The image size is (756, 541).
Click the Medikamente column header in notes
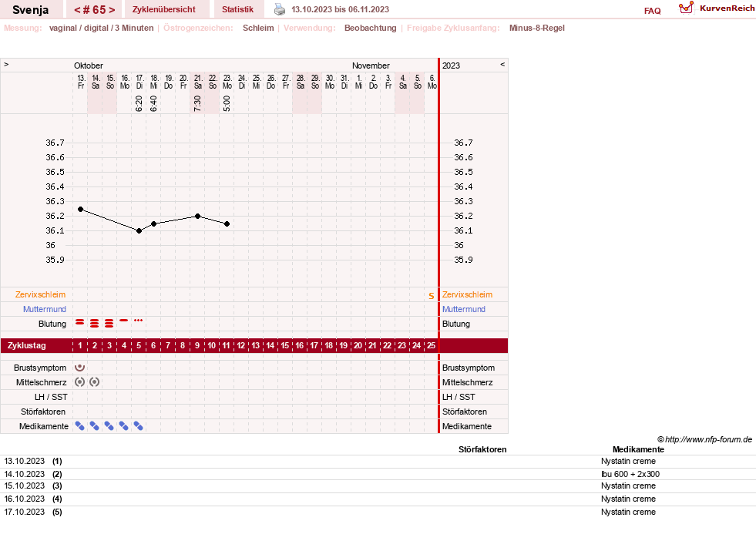click(638, 449)
